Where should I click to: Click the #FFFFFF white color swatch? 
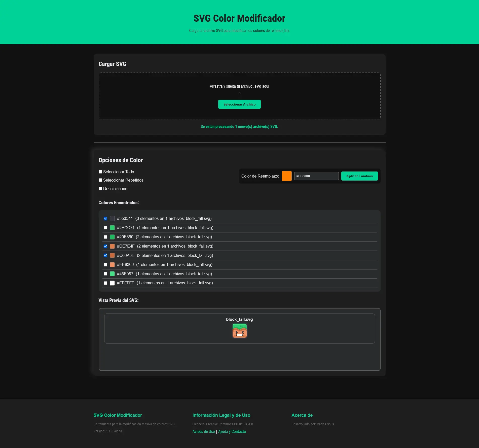tap(112, 283)
